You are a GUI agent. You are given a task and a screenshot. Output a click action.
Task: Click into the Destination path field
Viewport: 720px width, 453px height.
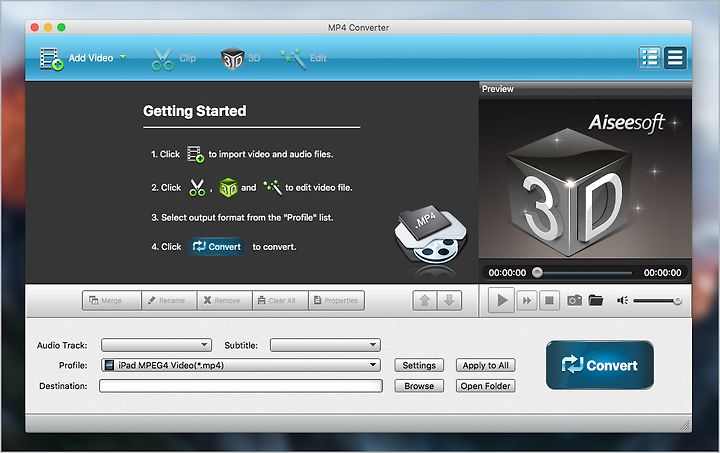click(241, 386)
